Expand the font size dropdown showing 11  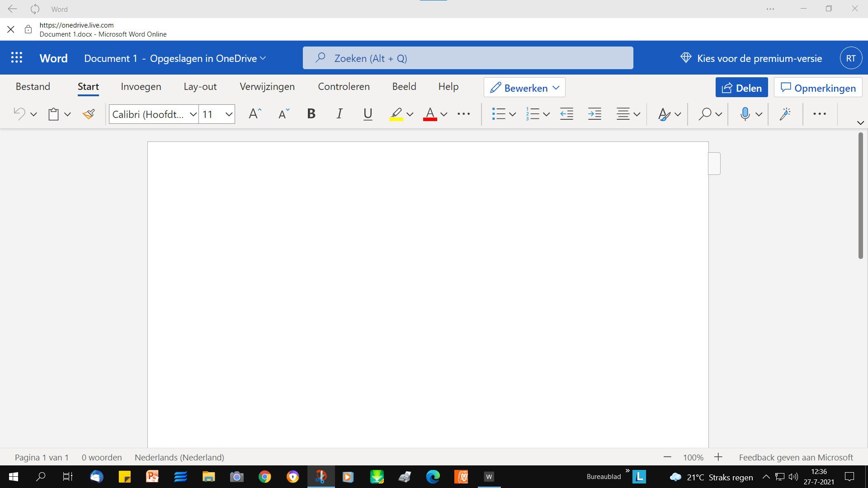pos(229,114)
